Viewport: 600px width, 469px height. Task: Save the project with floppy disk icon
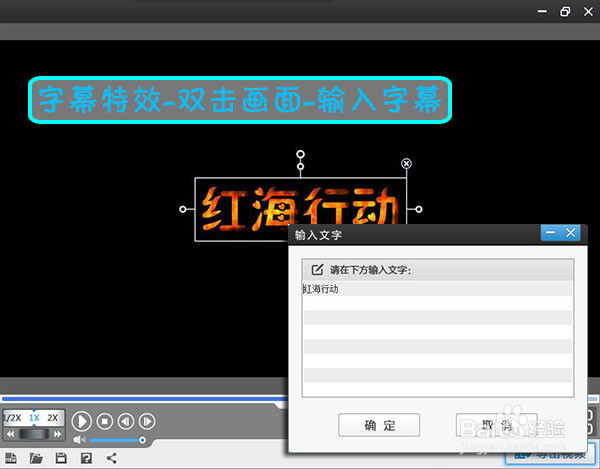[x=61, y=458]
